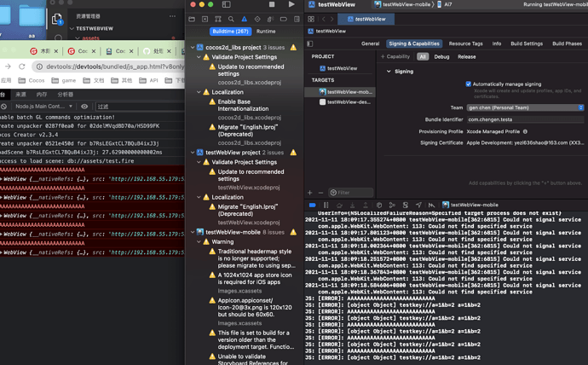Select the Runtime issues tab
This screenshot has width=588, height=365.
266,32
